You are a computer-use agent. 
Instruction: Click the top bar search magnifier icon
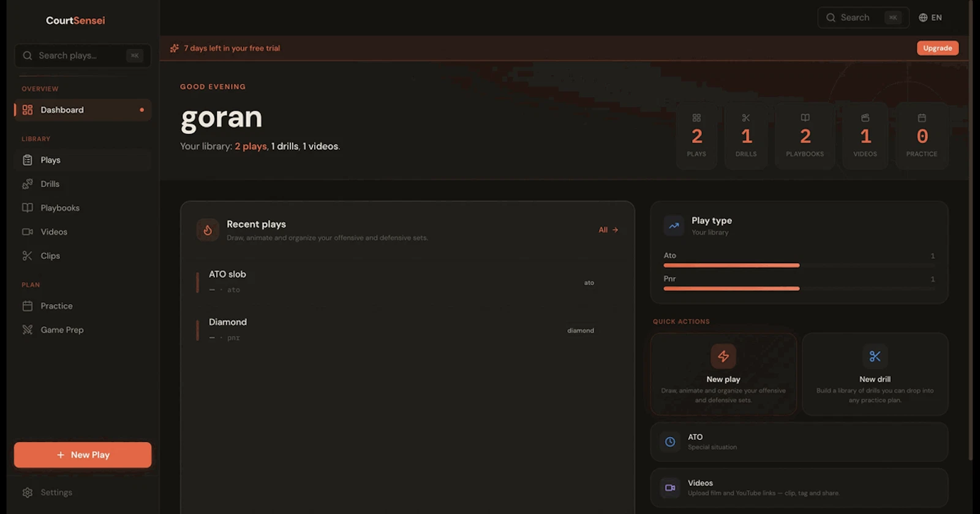[x=831, y=18]
